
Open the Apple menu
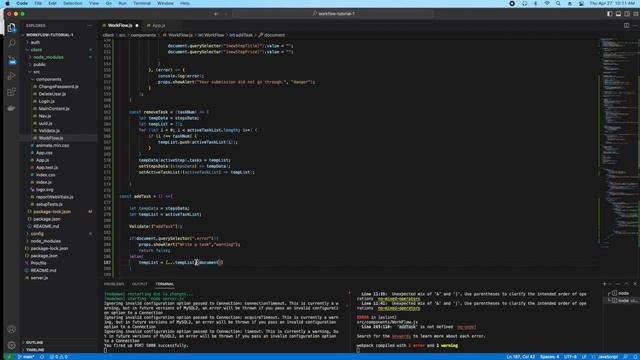8,3
